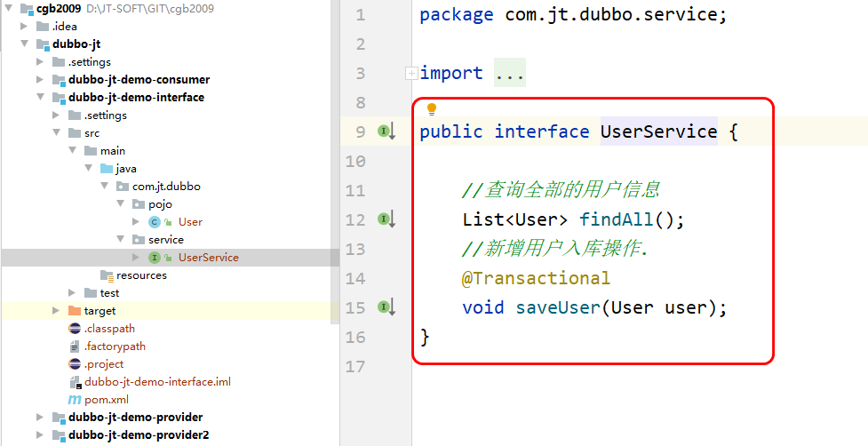
Task: Click the @Transactional annotation
Action: [x=536, y=278]
